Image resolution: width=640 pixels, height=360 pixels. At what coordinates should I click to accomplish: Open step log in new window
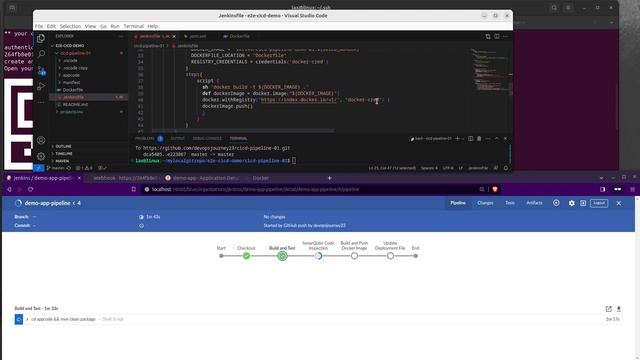click(609, 309)
